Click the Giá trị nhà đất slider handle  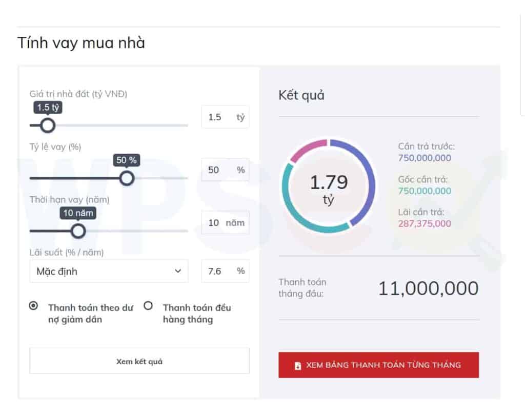point(48,125)
